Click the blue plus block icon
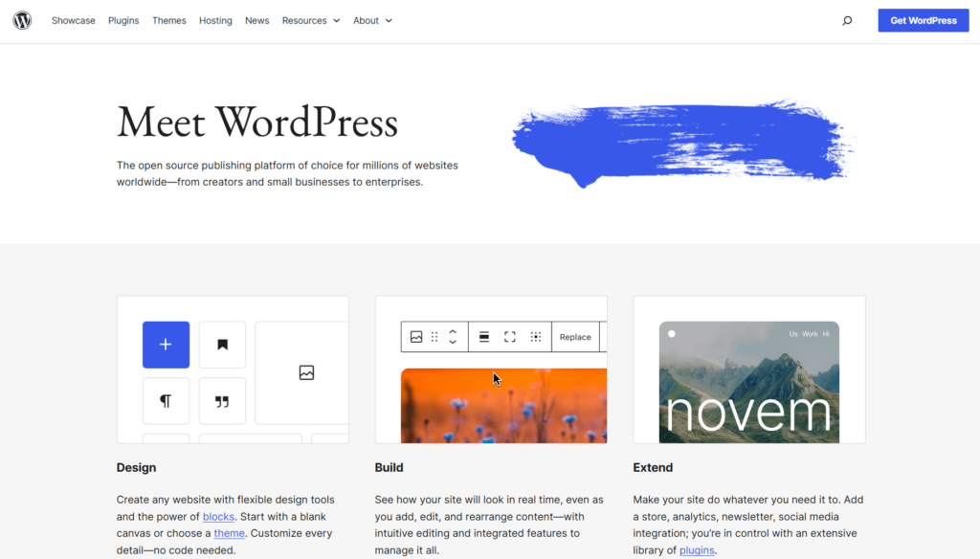This screenshot has height=559, width=980. pos(166,345)
